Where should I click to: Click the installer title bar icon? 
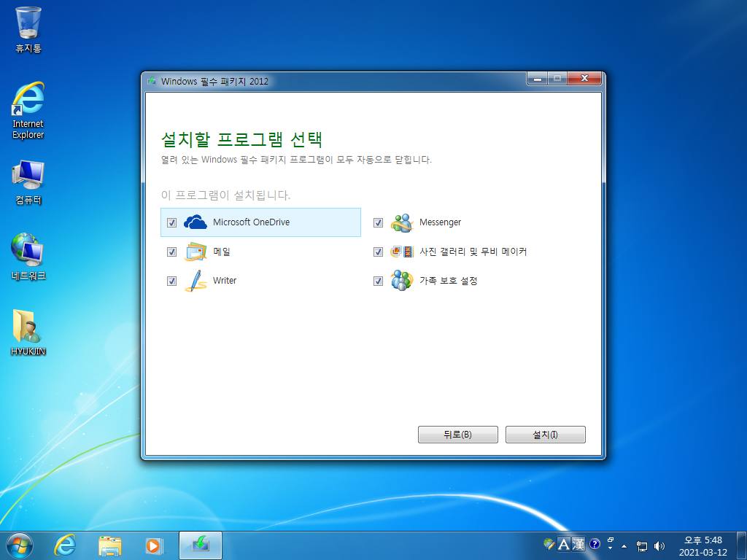tap(152, 81)
